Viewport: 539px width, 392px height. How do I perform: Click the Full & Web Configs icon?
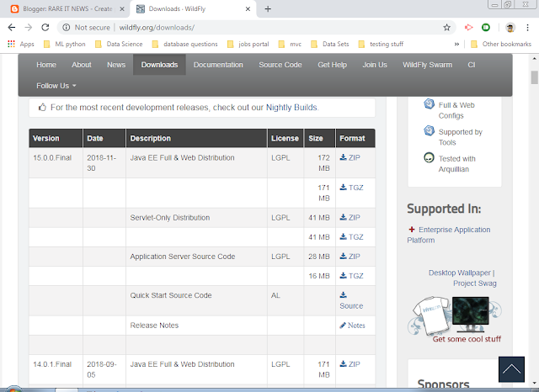[x=429, y=103]
